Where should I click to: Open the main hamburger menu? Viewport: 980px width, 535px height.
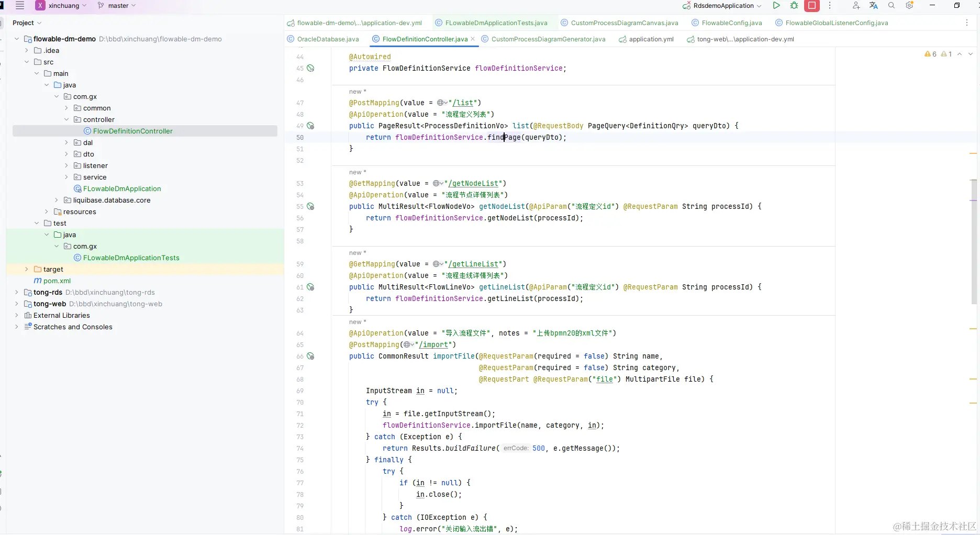(x=20, y=6)
